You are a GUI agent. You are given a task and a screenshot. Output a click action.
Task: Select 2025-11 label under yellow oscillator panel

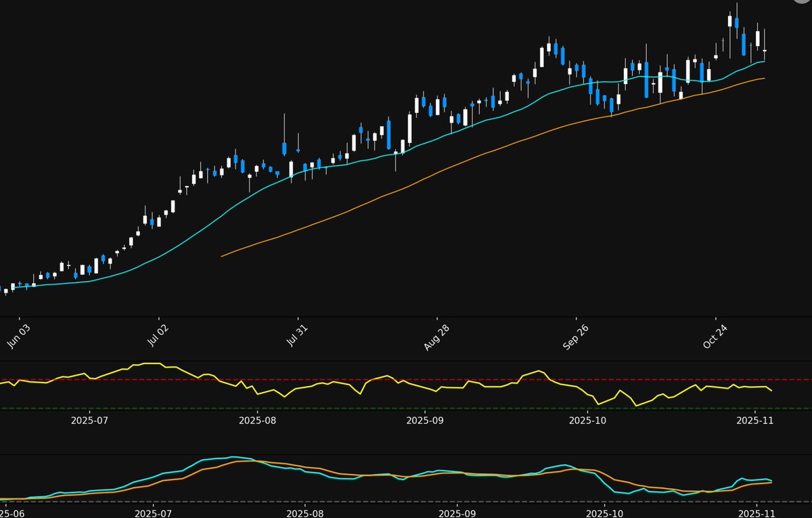754,420
